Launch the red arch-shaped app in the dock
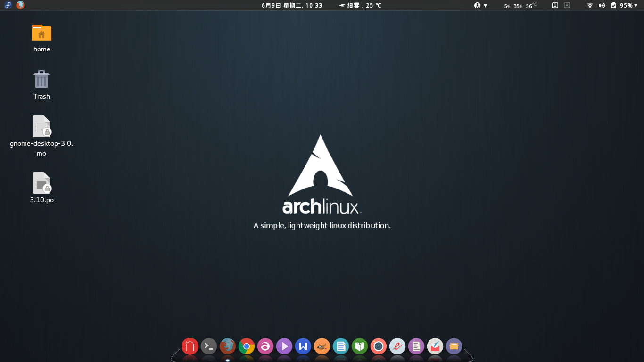The image size is (644, 362). pyautogui.click(x=190, y=346)
